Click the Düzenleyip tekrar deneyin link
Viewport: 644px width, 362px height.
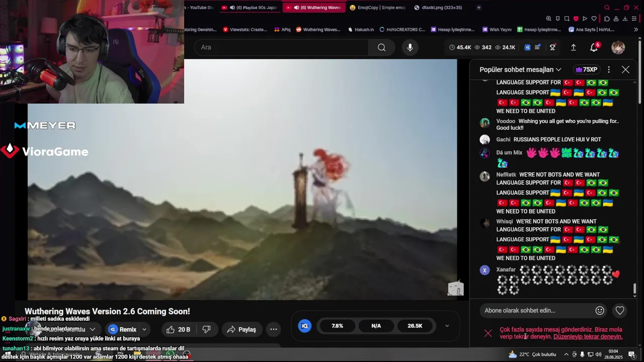click(x=588, y=337)
